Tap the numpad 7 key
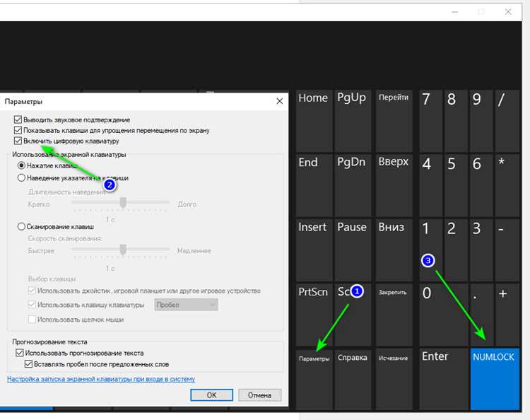 pos(430,120)
